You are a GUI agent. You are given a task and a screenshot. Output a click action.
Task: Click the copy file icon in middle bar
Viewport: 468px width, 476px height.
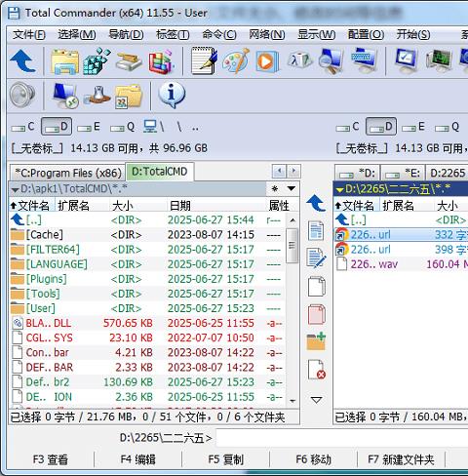pyautogui.click(x=316, y=286)
